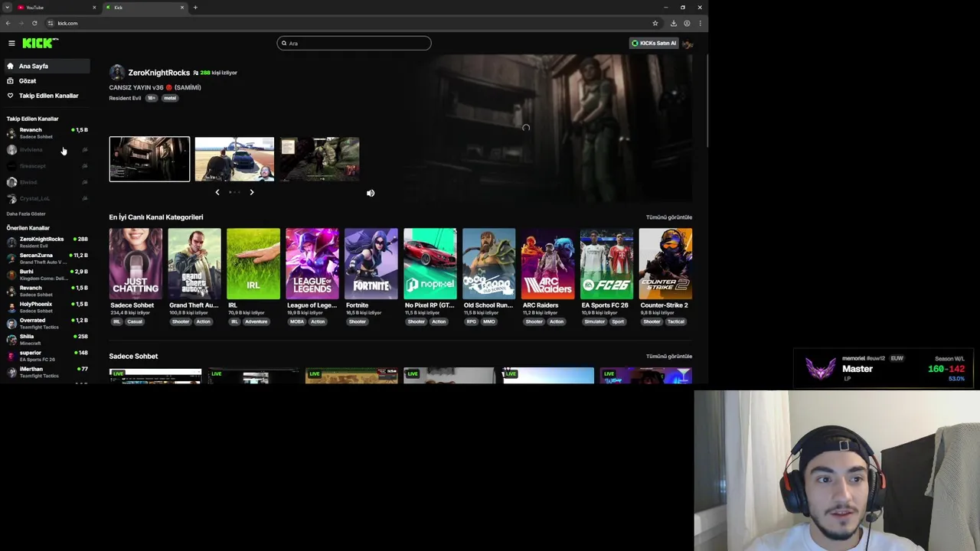This screenshot has width=980, height=551.
Task: Open site information icon in address bar
Action: point(51,23)
